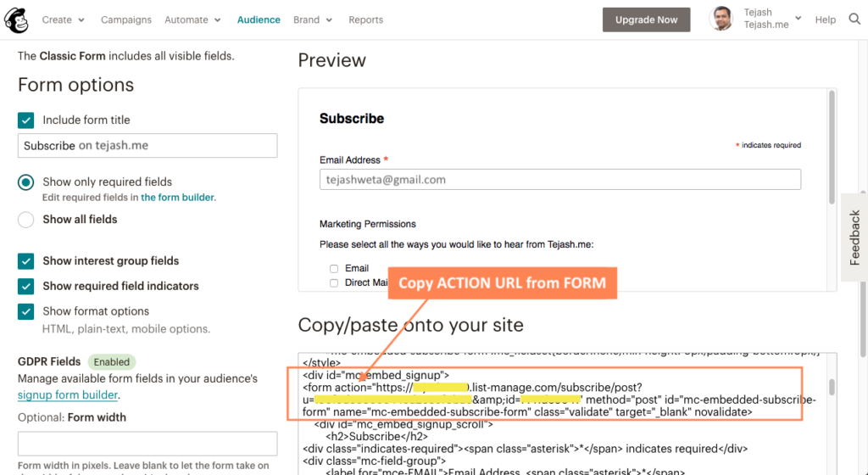Expand the Create menu dropdown
Screen dimensions: 868x475
[x=63, y=20]
